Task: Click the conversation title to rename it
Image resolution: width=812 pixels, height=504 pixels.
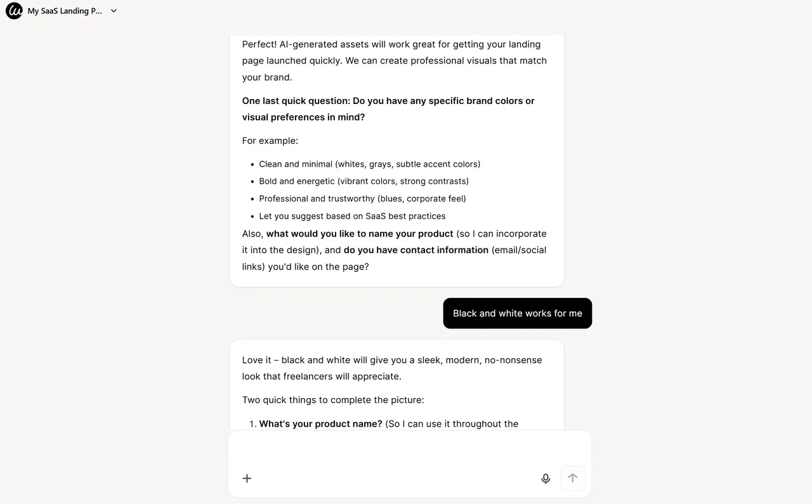Action: click(x=63, y=11)
